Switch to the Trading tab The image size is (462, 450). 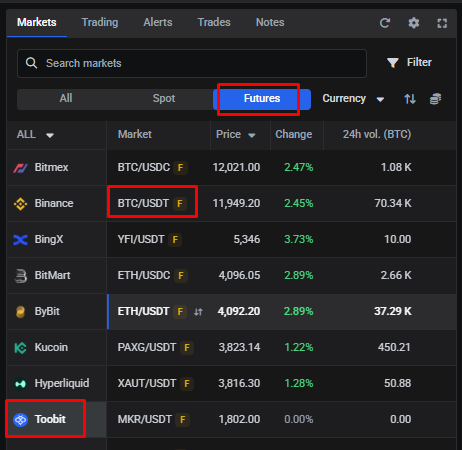click(100, 22)
